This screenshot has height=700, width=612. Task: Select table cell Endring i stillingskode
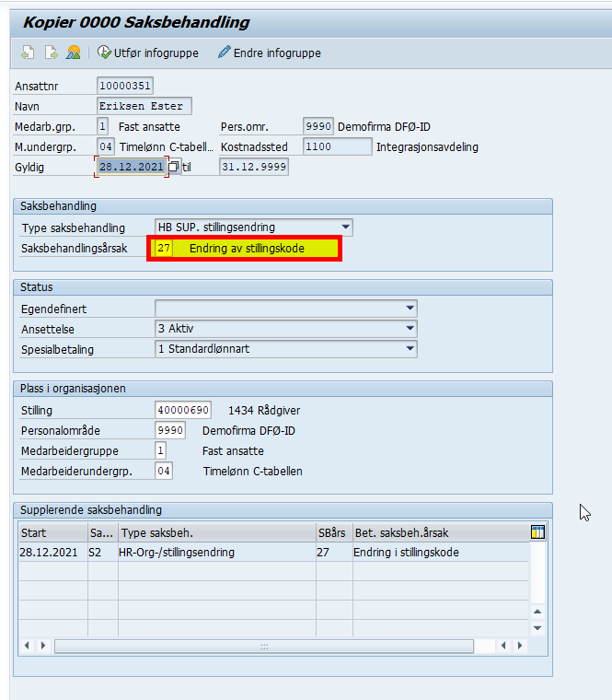pos(441,553)
